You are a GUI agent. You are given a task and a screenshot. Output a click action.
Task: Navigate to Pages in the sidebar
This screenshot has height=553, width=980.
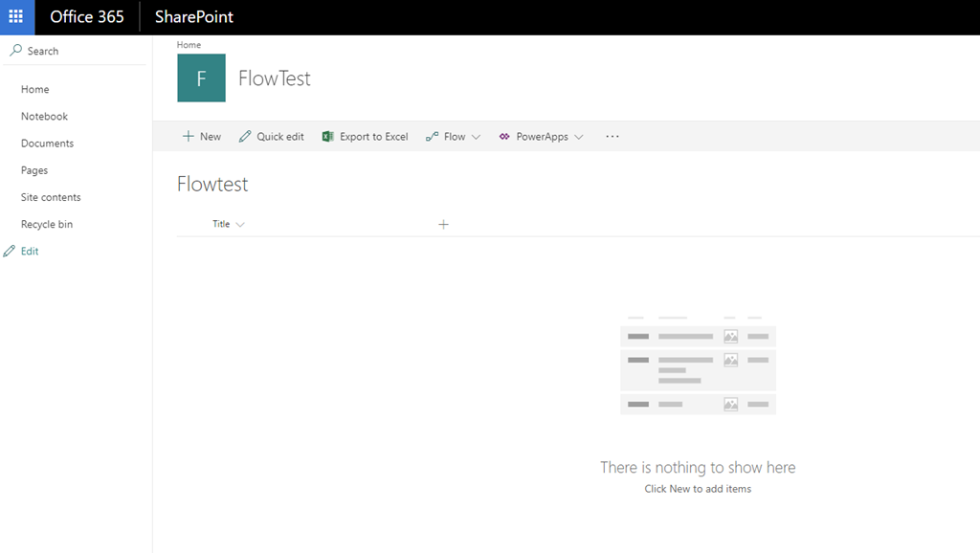(x=34, y=170)
